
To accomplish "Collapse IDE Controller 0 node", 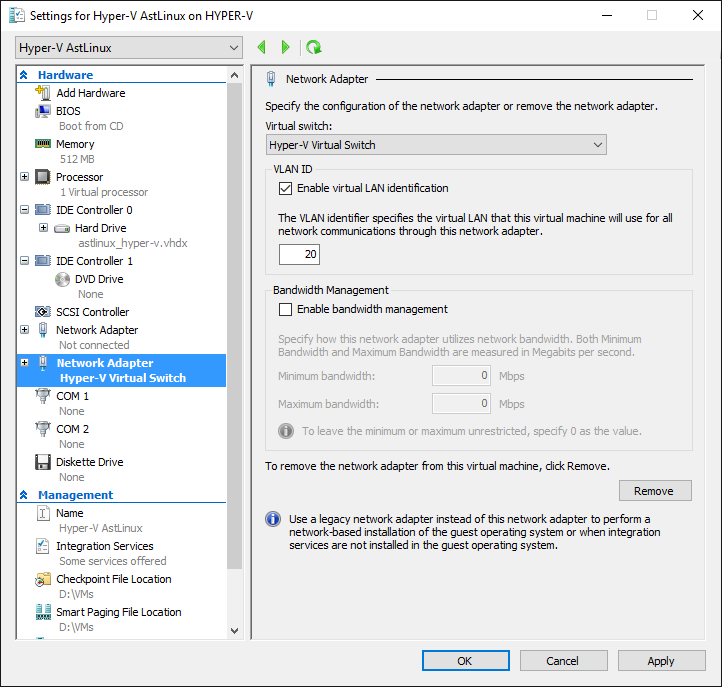I will [24, 210].
